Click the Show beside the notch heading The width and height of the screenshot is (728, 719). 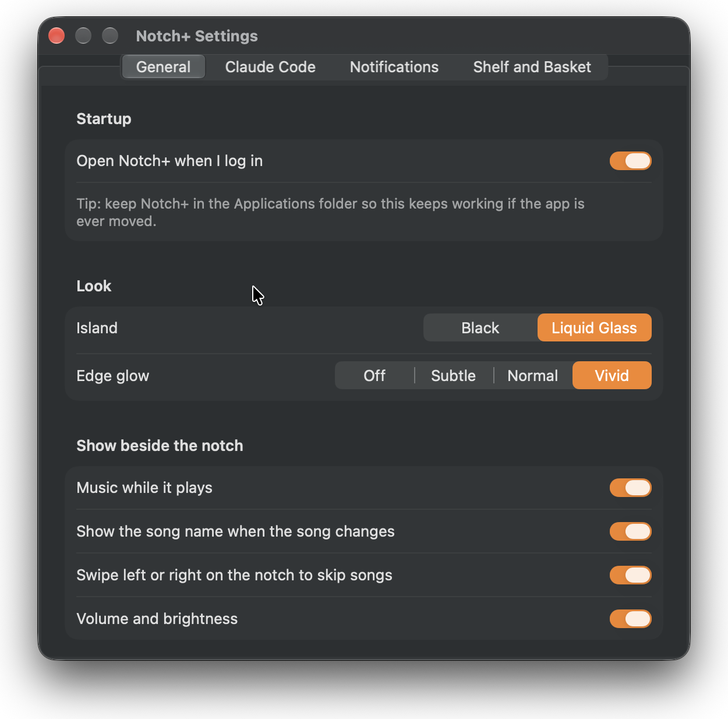point(160,446)
